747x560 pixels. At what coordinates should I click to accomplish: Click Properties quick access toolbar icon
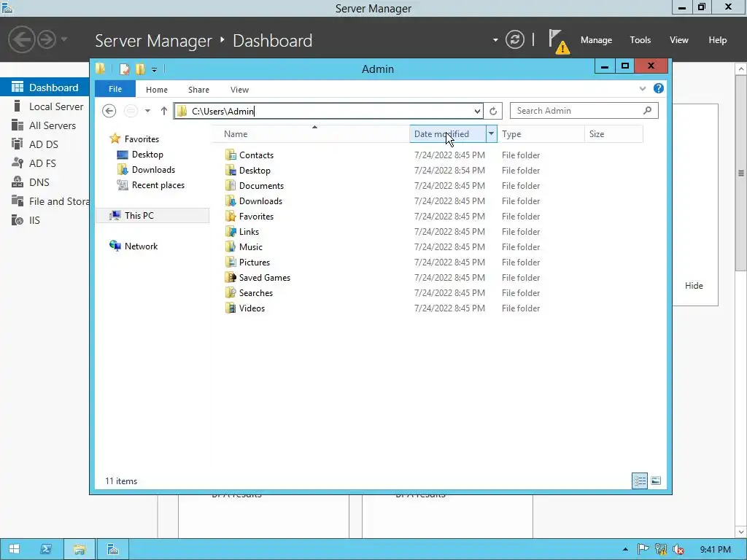click(124, 69)
